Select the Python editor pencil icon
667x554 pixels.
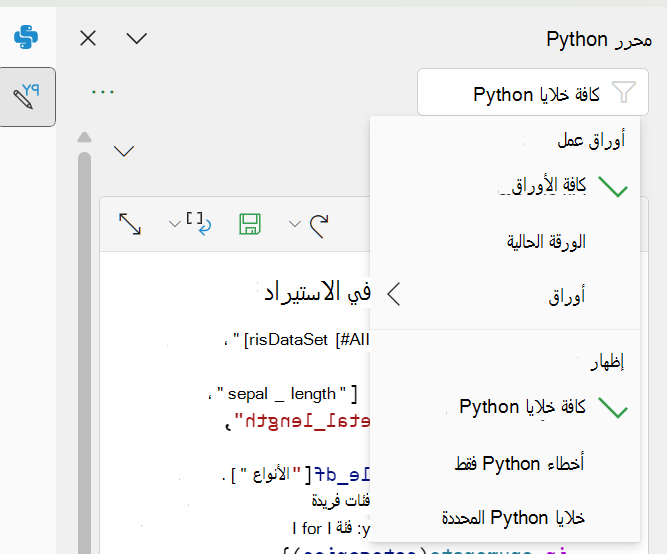(x=27, y=97)
